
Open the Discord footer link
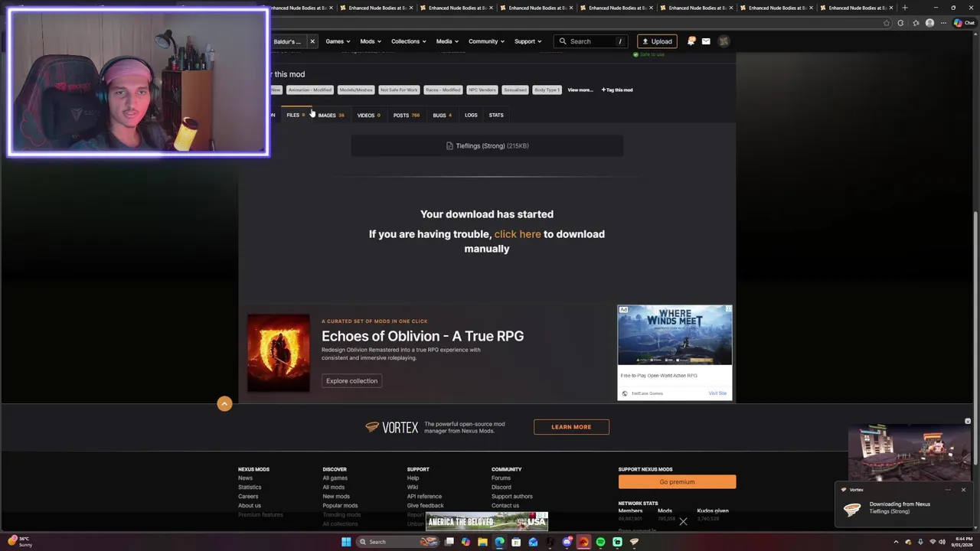pos(501,487)
